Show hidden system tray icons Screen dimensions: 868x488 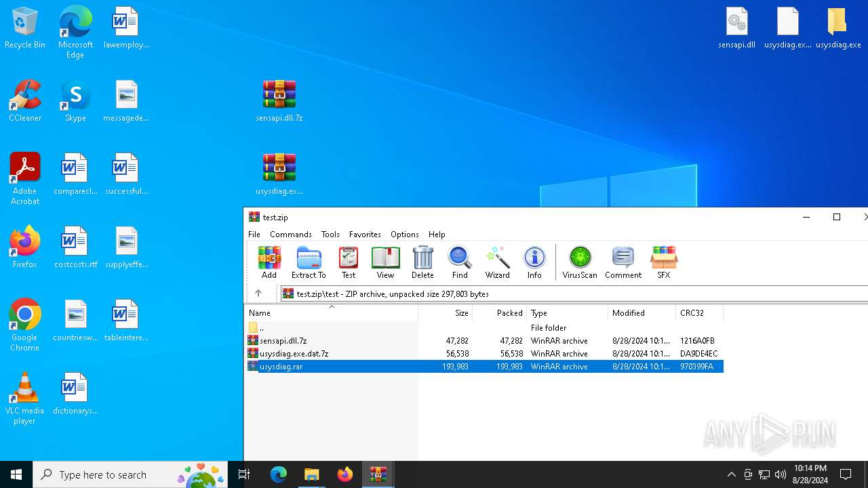(x=731, y=474)
